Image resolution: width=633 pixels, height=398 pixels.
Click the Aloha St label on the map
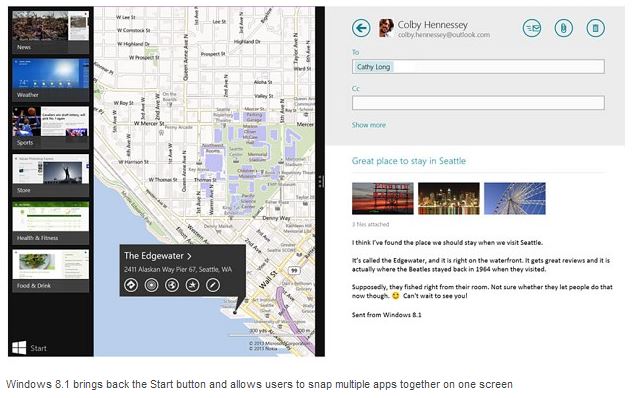[x=263, y=82]
